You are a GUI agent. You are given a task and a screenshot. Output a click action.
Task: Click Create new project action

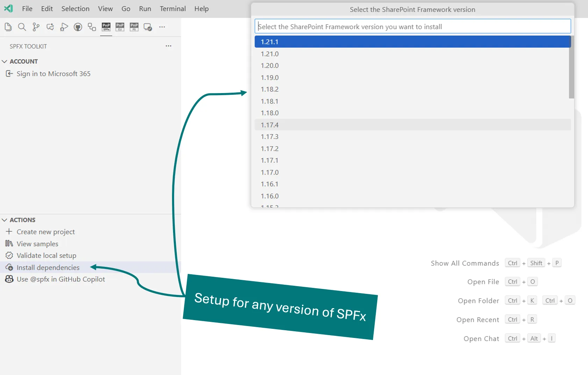(45, 232)
